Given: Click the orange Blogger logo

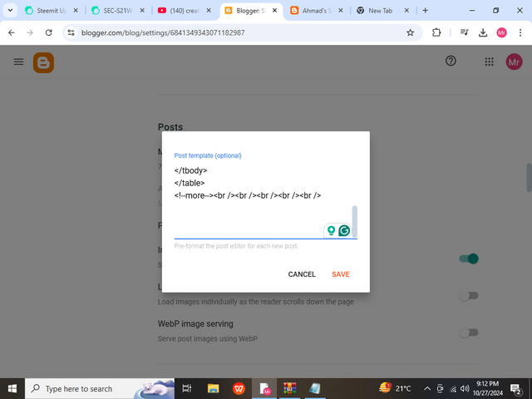Looking at the screenshot, I should click(43, 63).
